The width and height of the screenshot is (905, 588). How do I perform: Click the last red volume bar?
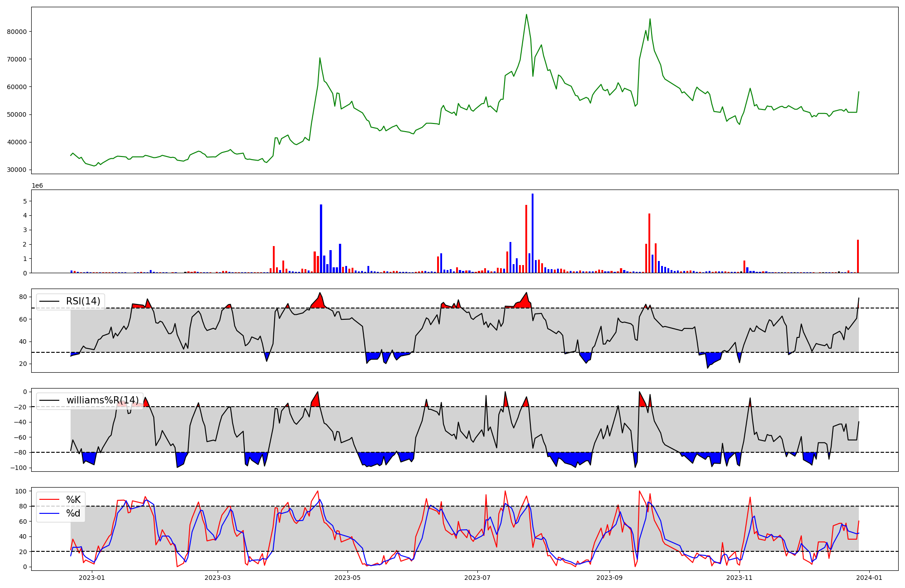[x=858, y=256]
